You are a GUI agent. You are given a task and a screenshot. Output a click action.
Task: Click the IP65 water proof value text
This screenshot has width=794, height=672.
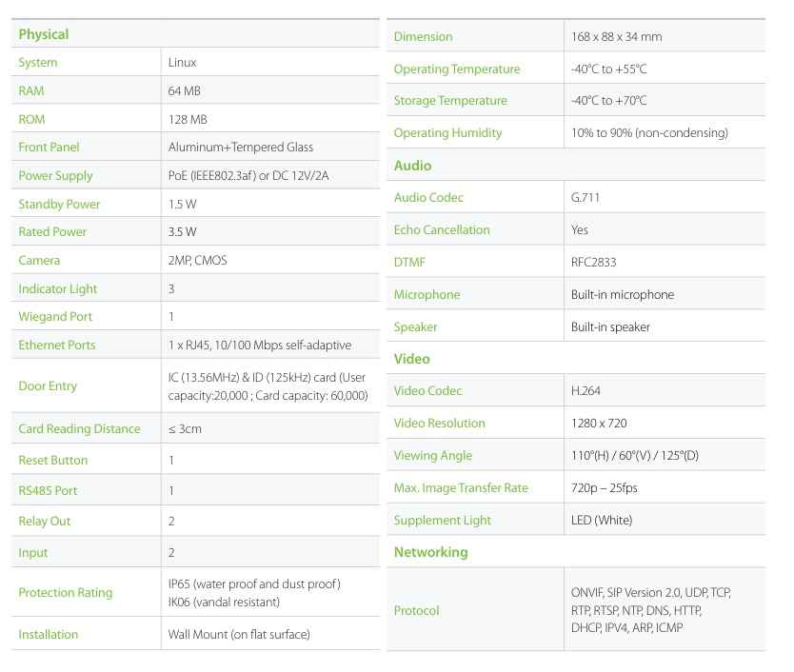point(254,583)
